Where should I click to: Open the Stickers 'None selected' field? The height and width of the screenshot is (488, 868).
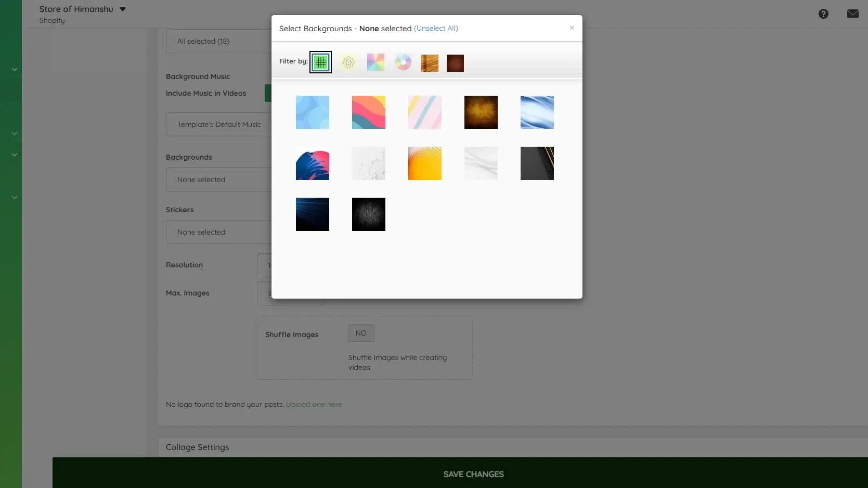tap(219, 232)
